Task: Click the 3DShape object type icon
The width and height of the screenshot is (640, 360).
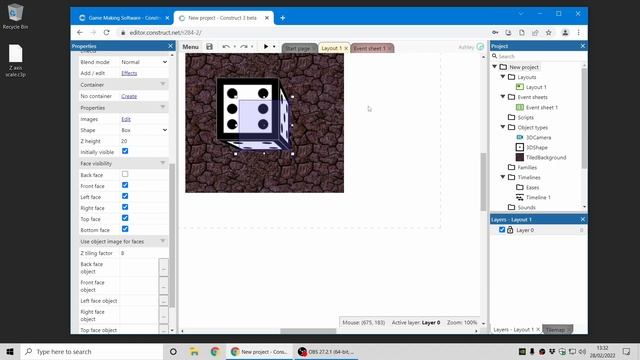Action: (x=520, y=147)
